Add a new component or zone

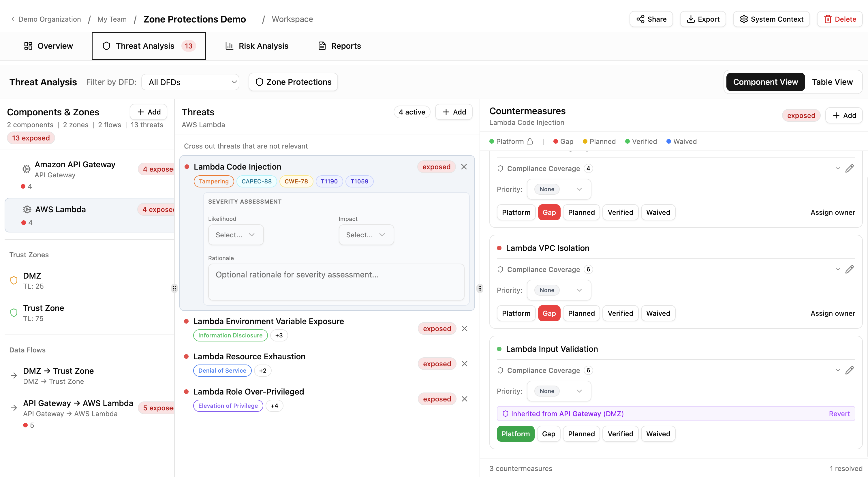click(x=149, y=112)
